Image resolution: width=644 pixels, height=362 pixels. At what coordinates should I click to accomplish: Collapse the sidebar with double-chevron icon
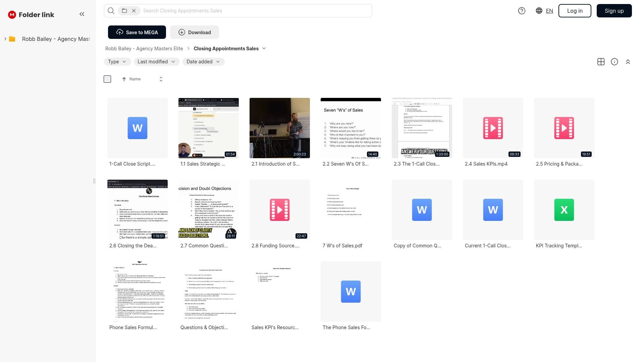(82, 14)
